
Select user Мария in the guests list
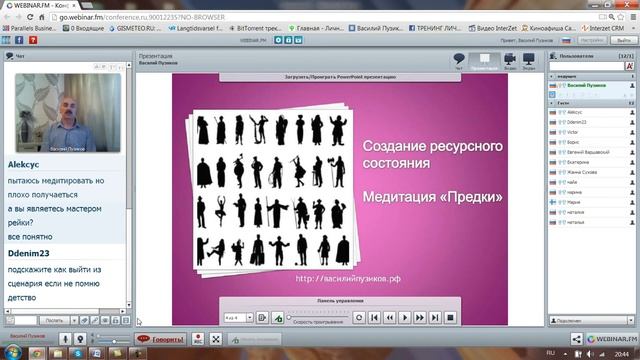click(x=591, y=202)
